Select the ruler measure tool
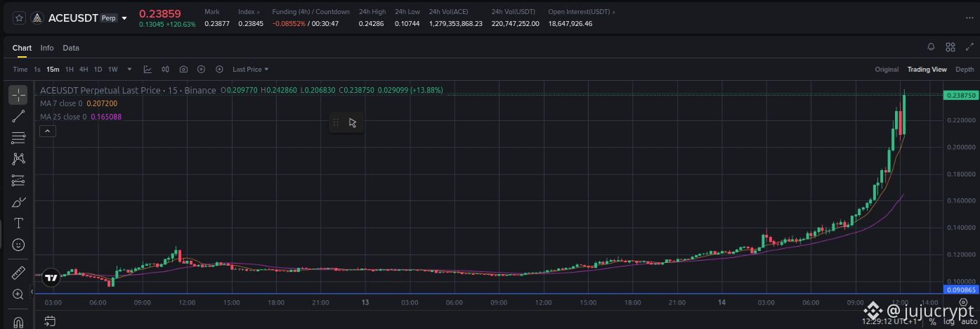The width and height of the screenshot is (980, 329). click(18, 273)
